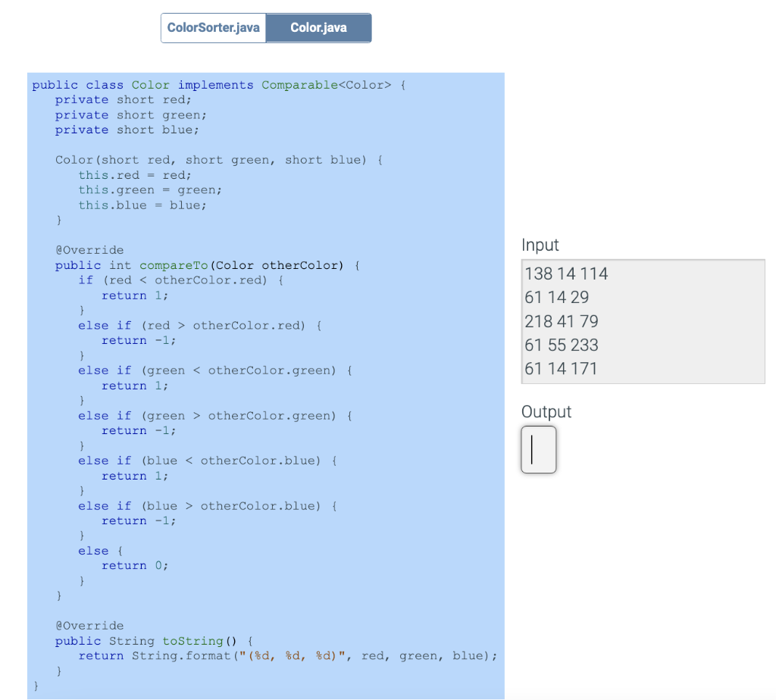Click inside the Output field
This screenshot has height=700, width=776.
[x=538, y=449]
